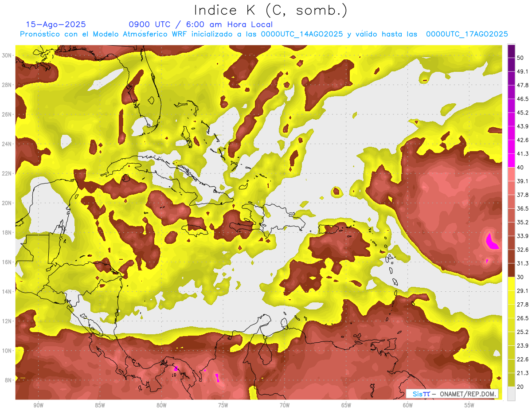Screen dimensions: 532x411
Task: Click "0900 UTC / 6:00 am Hora Local"
Action: (x=201, y=24)
